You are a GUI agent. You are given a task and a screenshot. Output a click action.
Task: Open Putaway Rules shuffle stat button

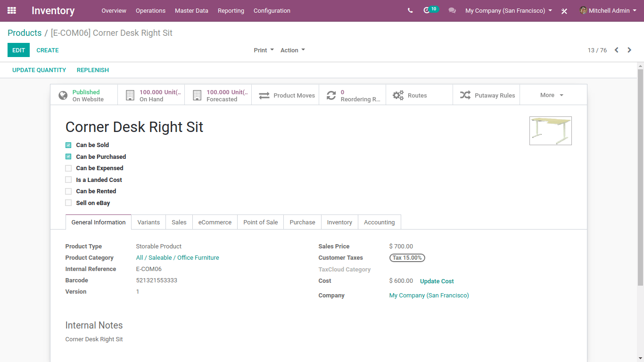(x=486, y=95)
